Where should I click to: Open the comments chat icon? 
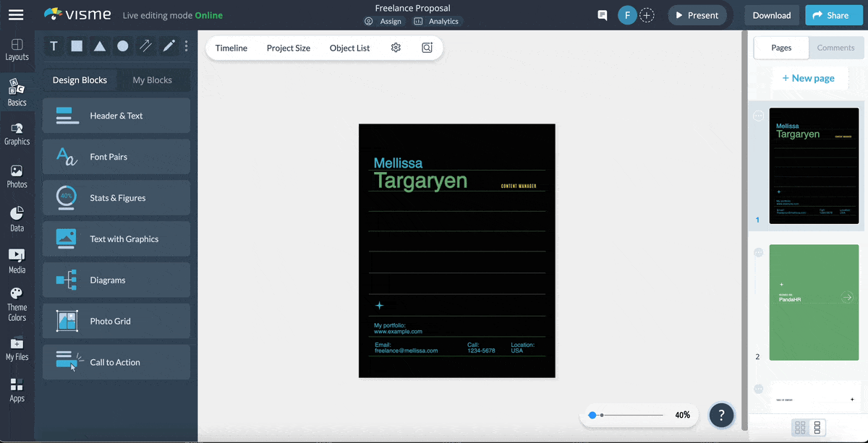[602, 15]
